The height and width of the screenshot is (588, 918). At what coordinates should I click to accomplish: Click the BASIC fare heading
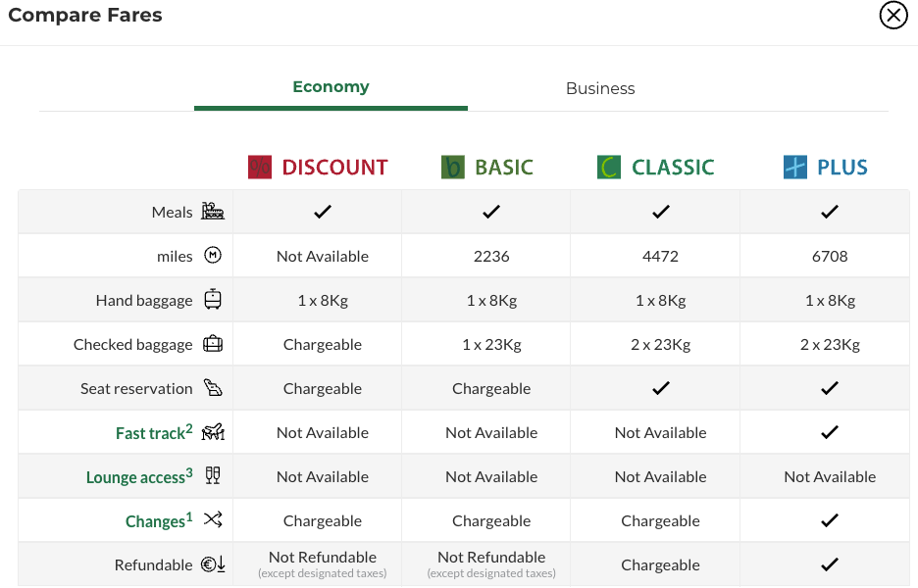(503, 168)
